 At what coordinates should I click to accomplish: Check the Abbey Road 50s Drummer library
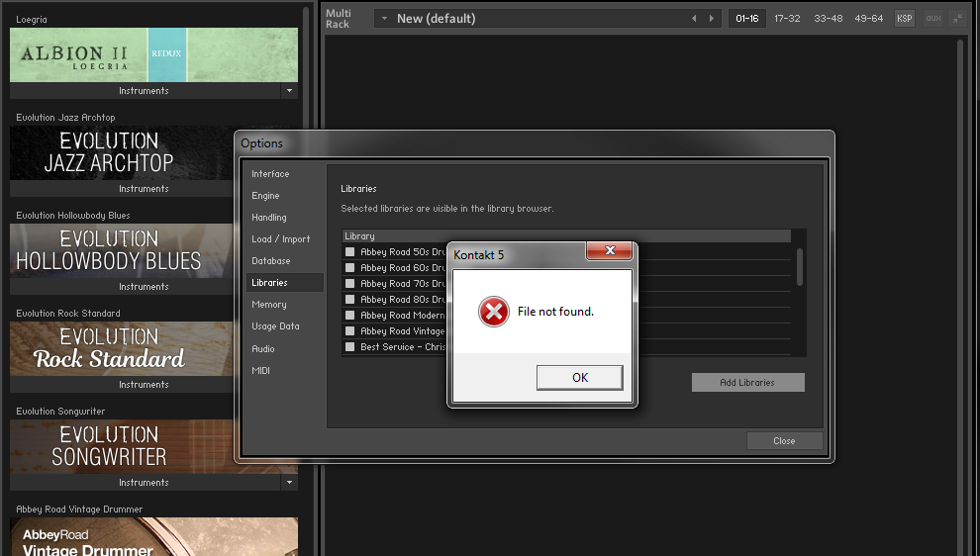pyautogui.click(x=350, y=251)
